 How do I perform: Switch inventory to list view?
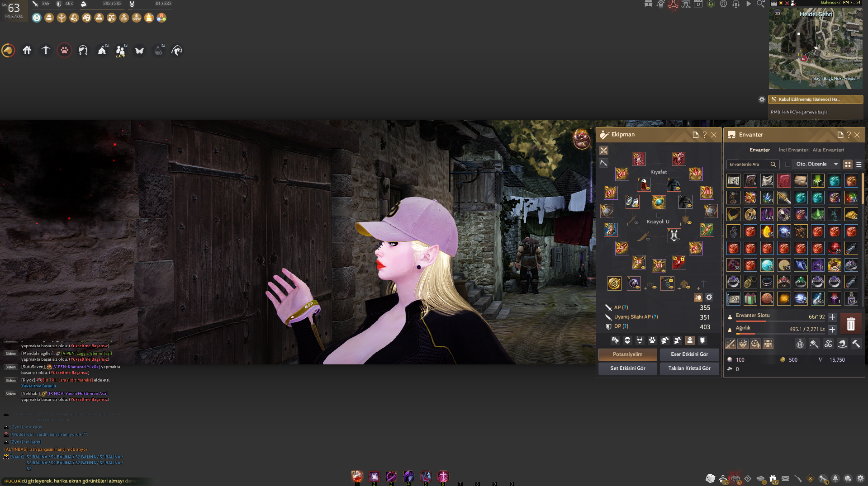(x=859, y=165)
